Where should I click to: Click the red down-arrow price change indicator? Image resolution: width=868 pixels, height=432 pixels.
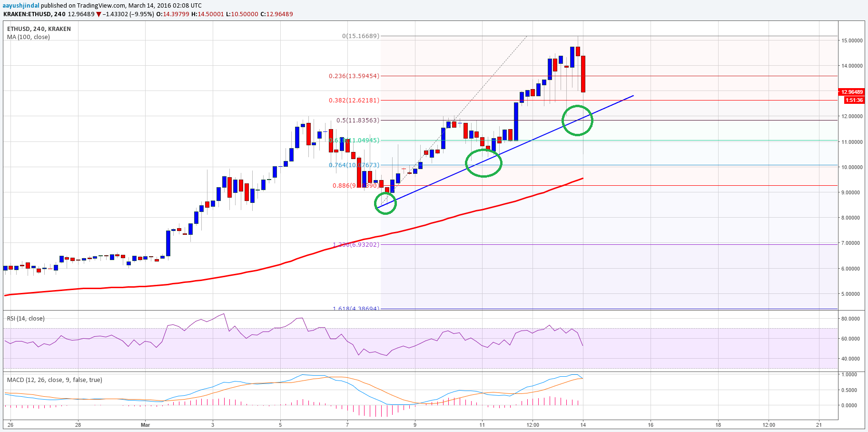[x=99, y=14]
